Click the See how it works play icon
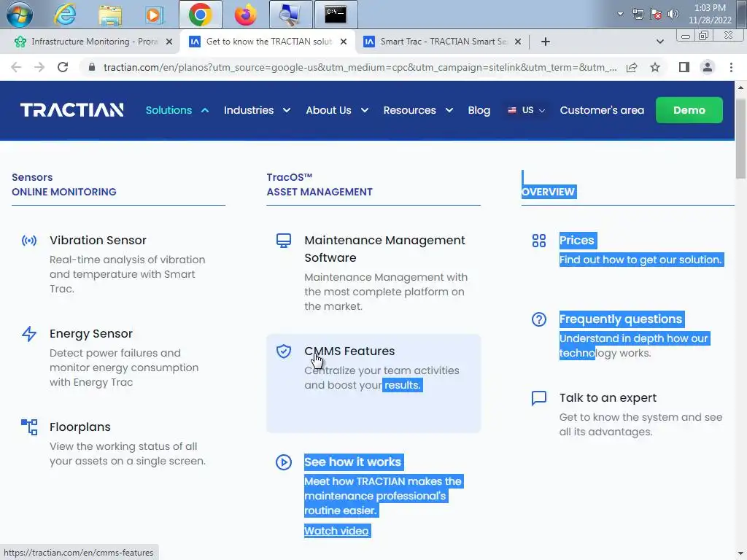The width and height of the screenshot is (747, 560). pyautogui.click(x=284, y=462)
